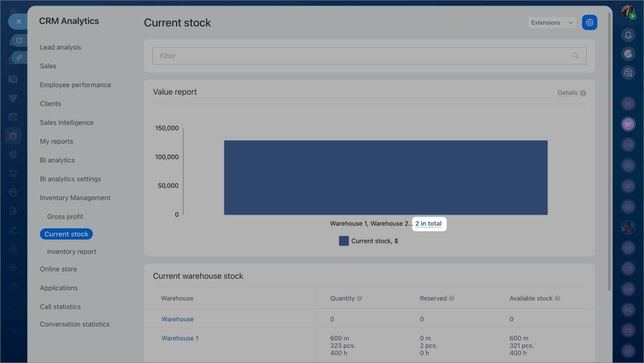The image size is (644, 363).
Task: Click the copy link icon
Action: tap(19, 57)
